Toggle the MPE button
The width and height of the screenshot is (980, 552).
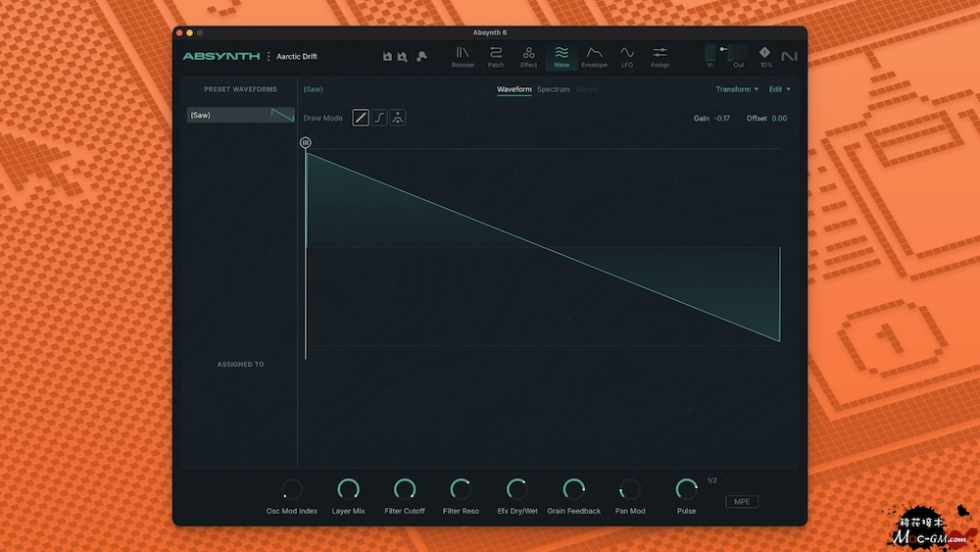(x=742, y=502)
